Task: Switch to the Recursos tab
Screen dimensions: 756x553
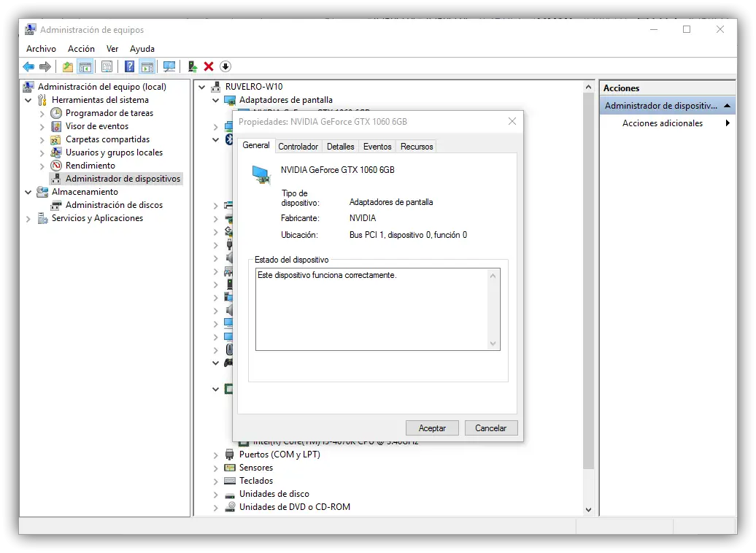Action: click(x=417, y=147)
